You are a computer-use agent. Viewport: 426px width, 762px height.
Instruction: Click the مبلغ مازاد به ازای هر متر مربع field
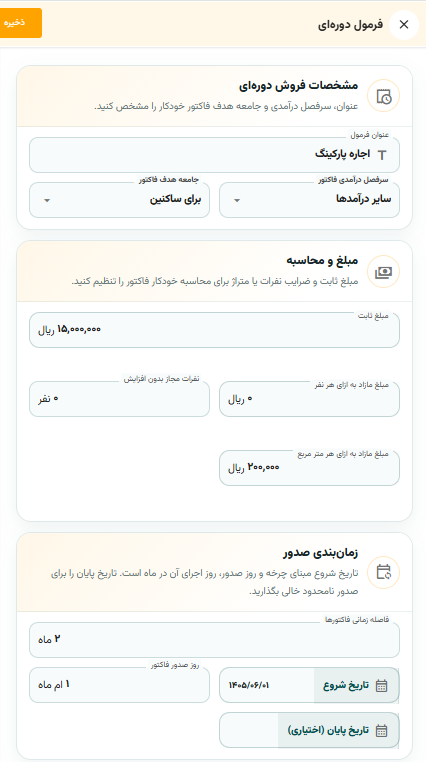coord(309,468)
